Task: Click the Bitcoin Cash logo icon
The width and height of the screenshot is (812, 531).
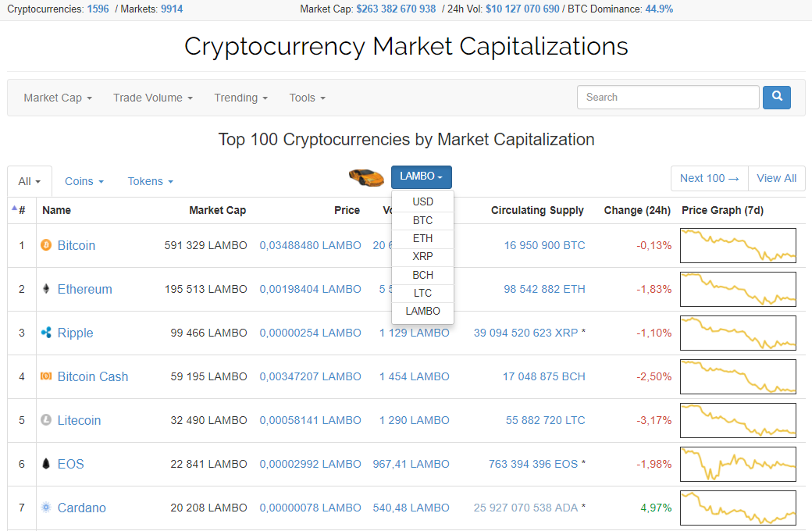Action: pyautogui.click(x=46, y=376)
